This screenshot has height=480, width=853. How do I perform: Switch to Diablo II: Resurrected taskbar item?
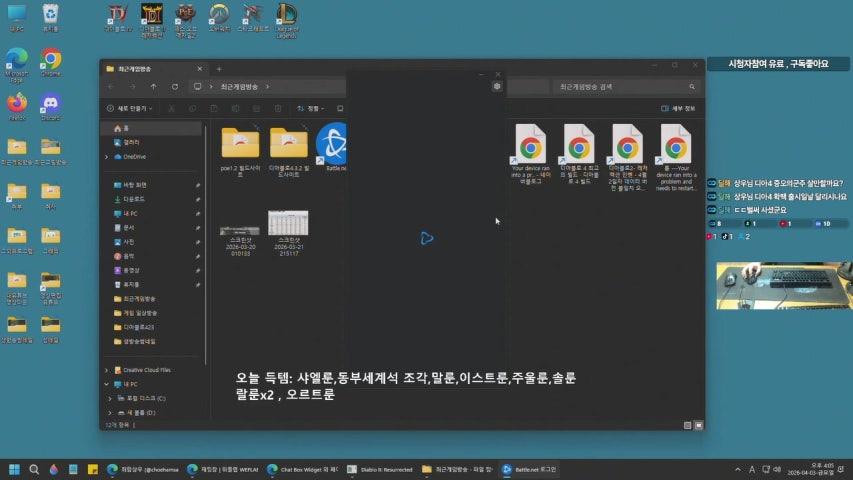[x=379, y=469]
